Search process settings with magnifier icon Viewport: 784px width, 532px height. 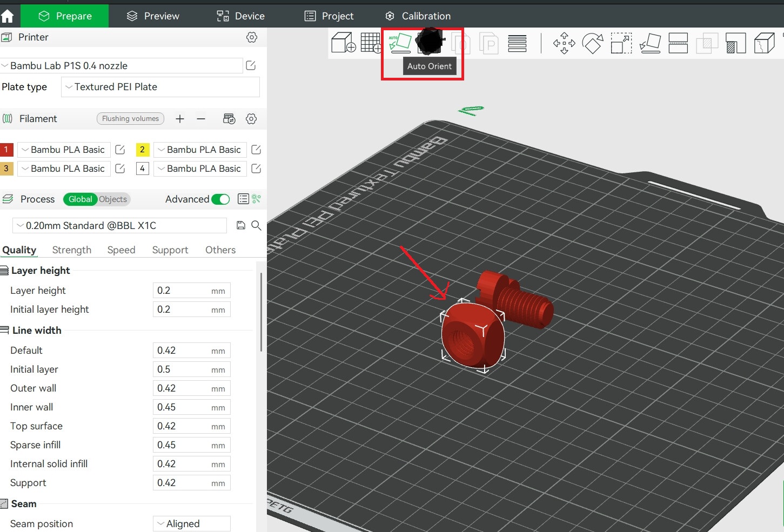pos(257,225)
